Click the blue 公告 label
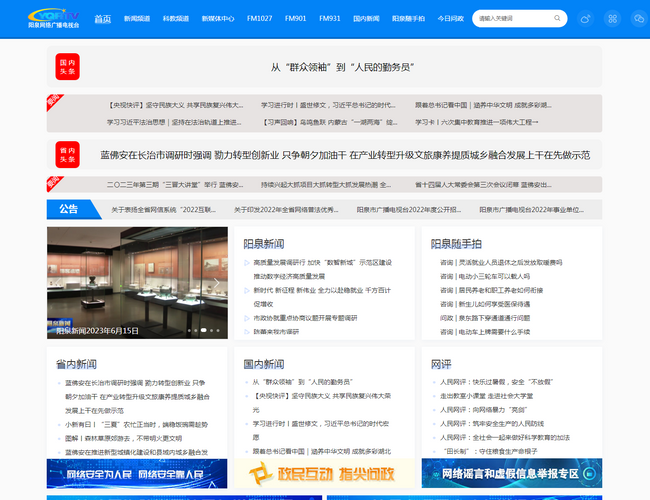The image size is (650, 500). pos(68,209)
